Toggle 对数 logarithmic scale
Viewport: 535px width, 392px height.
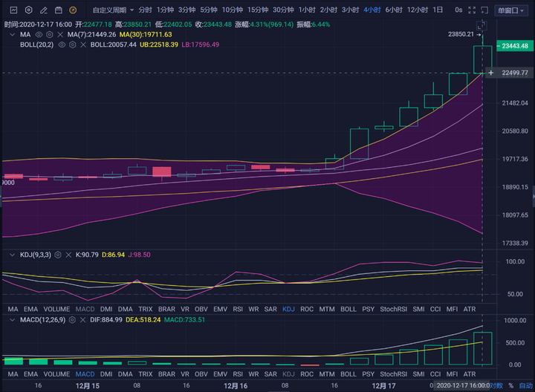[x=496, y=385]
